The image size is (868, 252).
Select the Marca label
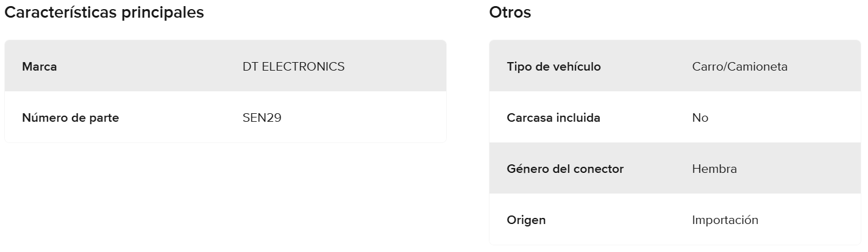pos(40,67)
